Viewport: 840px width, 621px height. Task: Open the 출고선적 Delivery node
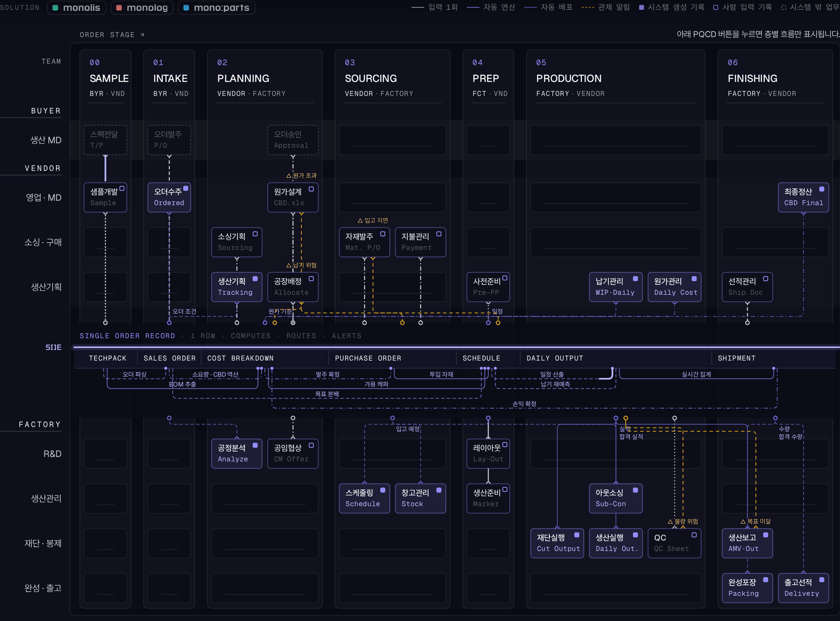(x=803, y=588)
